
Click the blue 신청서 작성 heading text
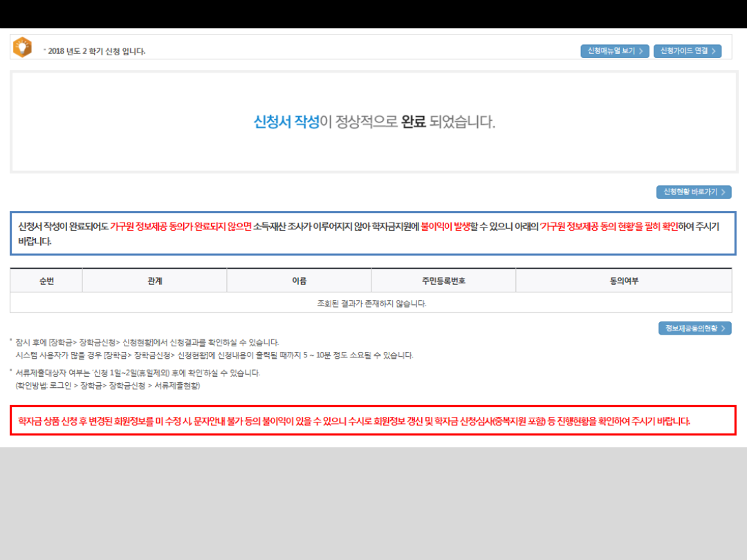click(x=286, y=122)
